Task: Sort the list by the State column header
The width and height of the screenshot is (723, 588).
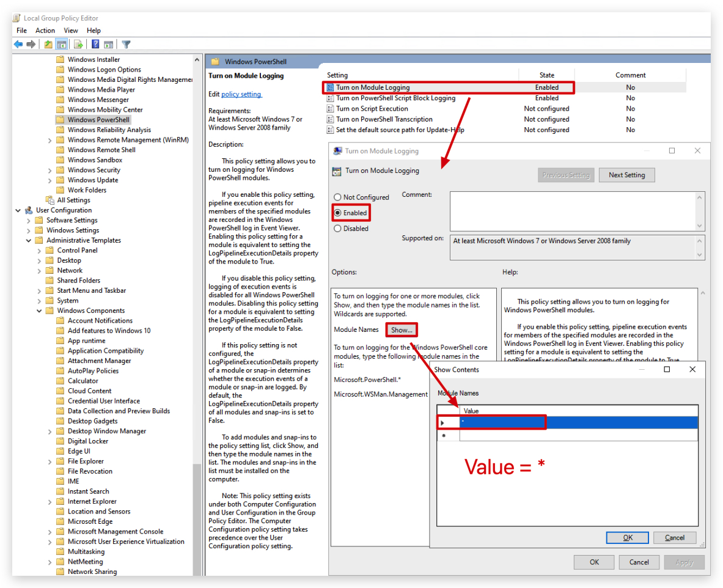Action: [x=547, y=75]
